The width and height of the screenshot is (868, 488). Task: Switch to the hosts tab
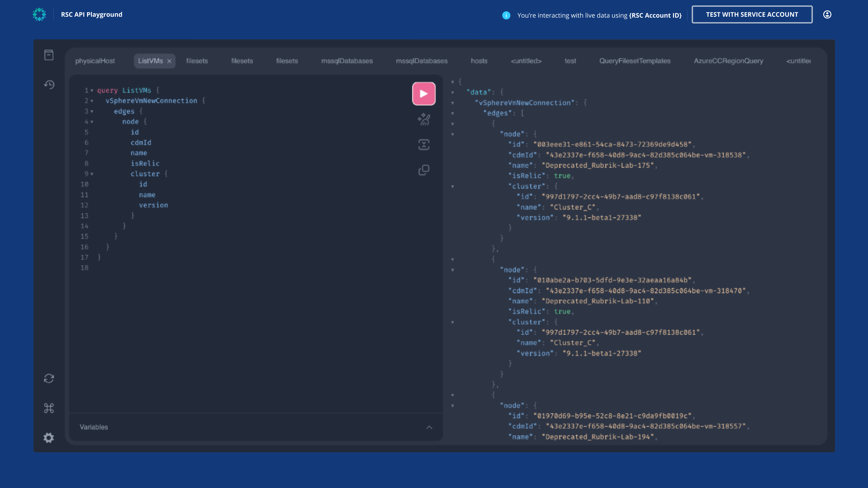click(x=479, y=61)
